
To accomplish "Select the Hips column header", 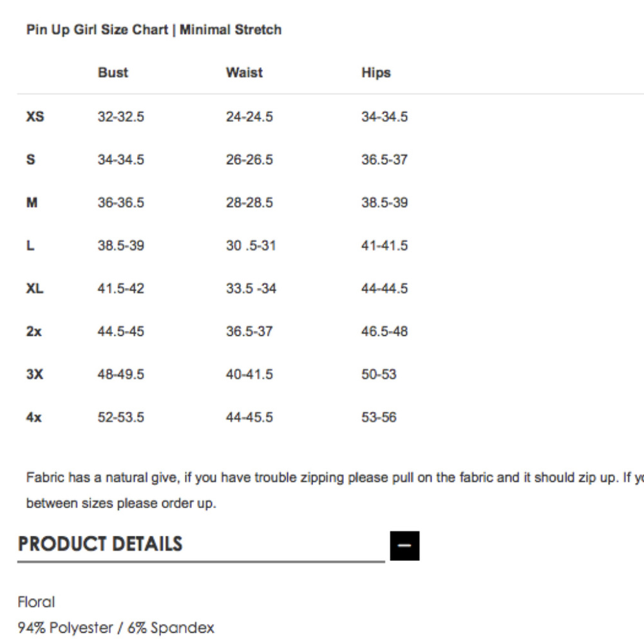I will click(x=376, y=73).
